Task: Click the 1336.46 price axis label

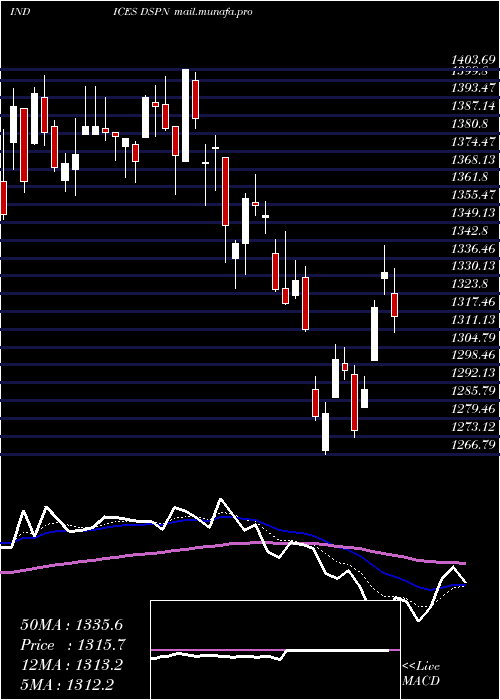Action: (x=473, y=248)
